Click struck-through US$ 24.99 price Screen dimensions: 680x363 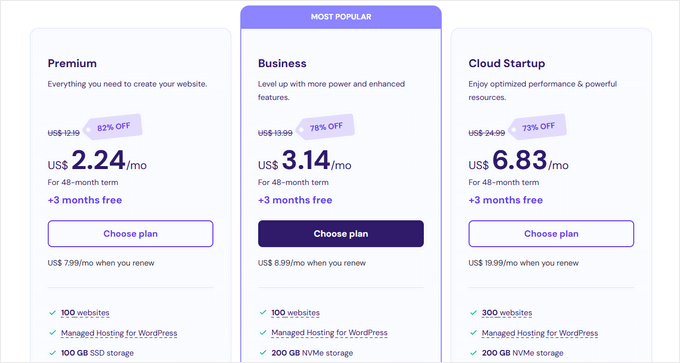[x=487, y=133]
